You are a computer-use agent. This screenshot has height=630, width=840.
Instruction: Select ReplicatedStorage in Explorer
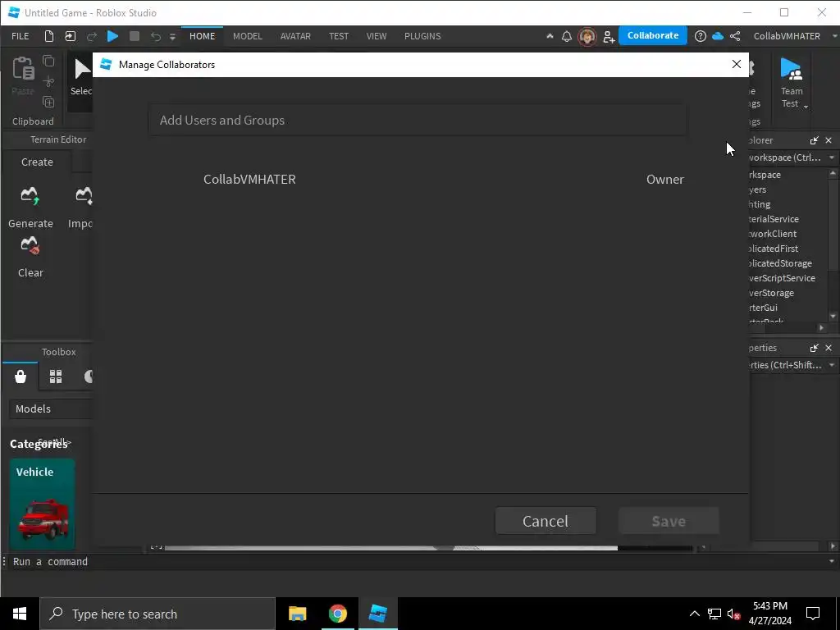pyautogui.click(x=781, y=263)
